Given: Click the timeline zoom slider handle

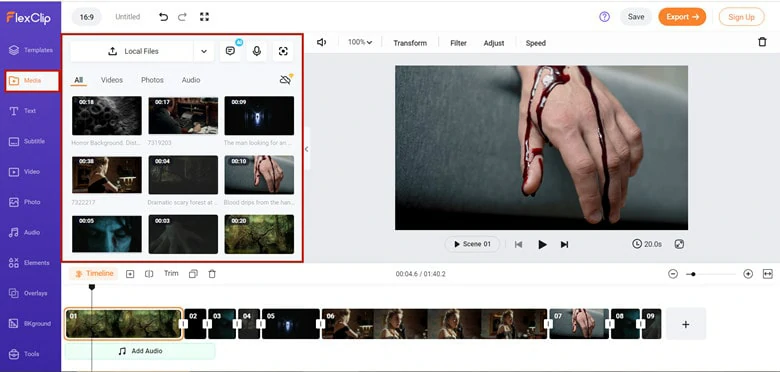Looking at the screenshot, I should coord(693,274).
